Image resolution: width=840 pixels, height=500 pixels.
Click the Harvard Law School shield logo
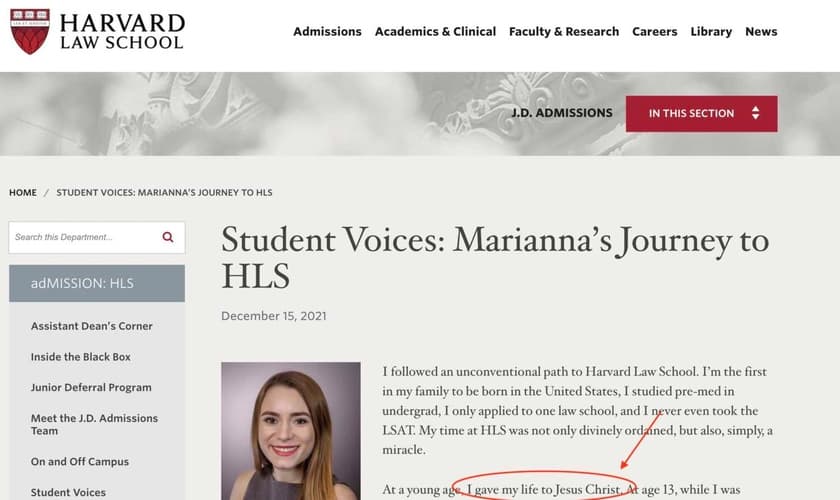tap(30, 31)
